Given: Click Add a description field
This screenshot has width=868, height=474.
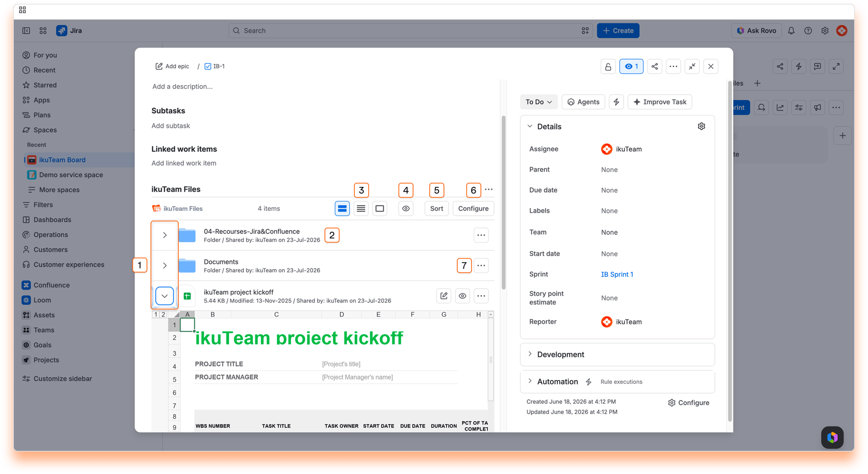Looking at the screenshot, I should (x=182, y=86).
